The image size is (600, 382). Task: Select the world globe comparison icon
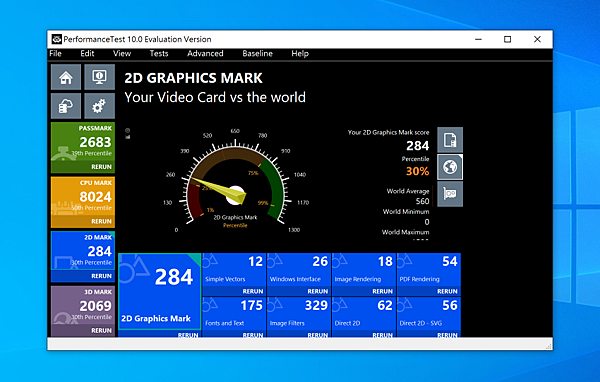[450, 167]
